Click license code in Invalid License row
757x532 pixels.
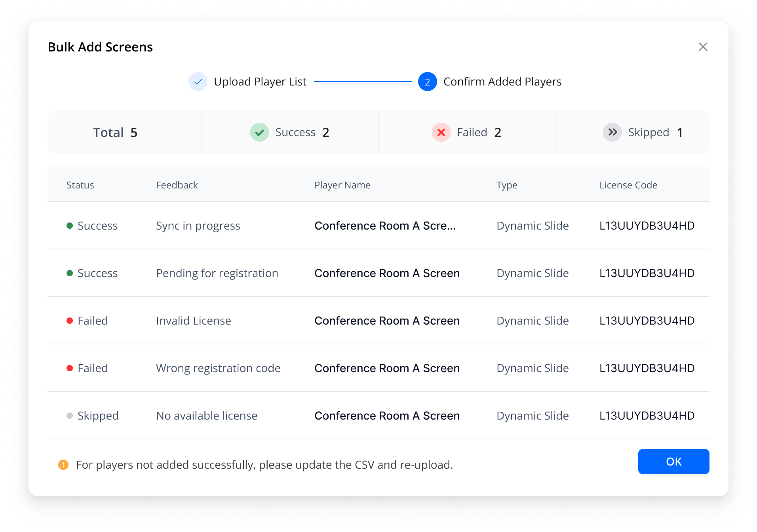coord(647,321)
